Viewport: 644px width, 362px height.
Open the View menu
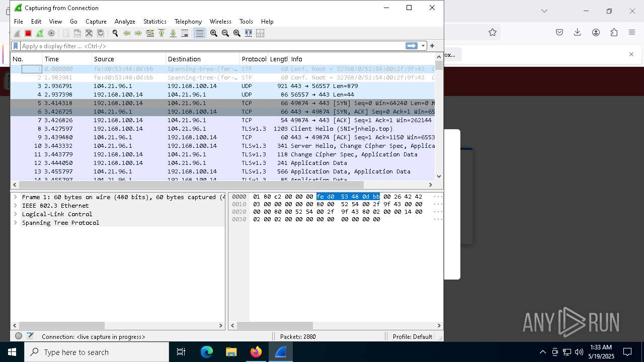pyautogui.click(x=55, y=22)
